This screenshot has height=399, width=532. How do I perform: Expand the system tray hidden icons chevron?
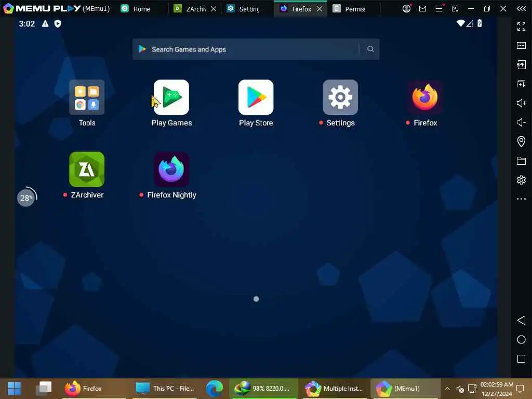[x=447, y=389]
